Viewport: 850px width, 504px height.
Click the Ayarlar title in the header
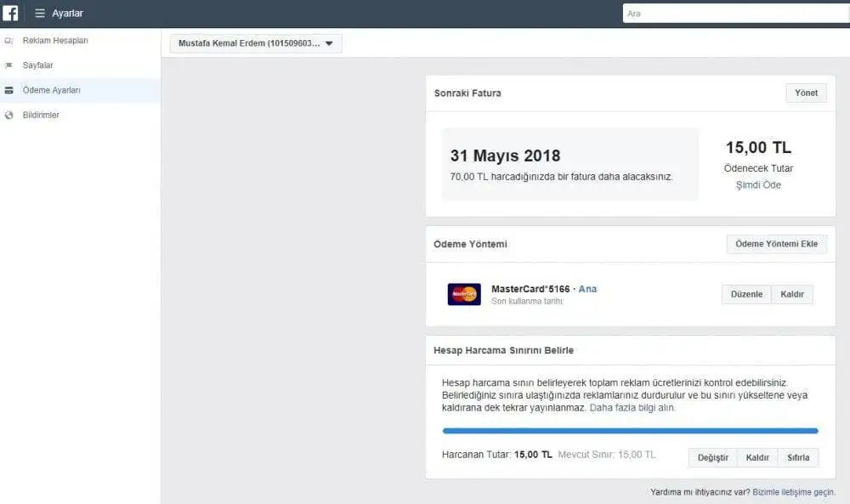[67, 13]
